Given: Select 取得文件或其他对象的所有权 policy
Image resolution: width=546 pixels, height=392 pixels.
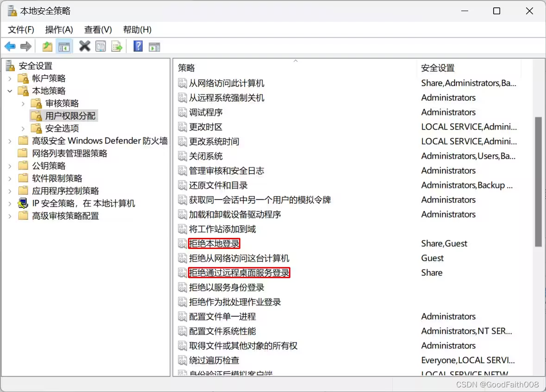Looking at the screenshot, I should [x=243, y=346].
